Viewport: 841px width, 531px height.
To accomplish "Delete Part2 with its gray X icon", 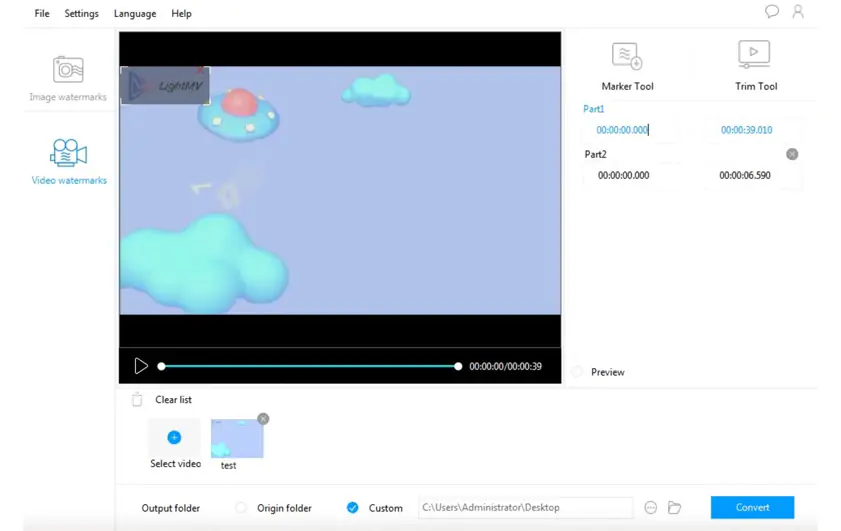I will [792, 154].
